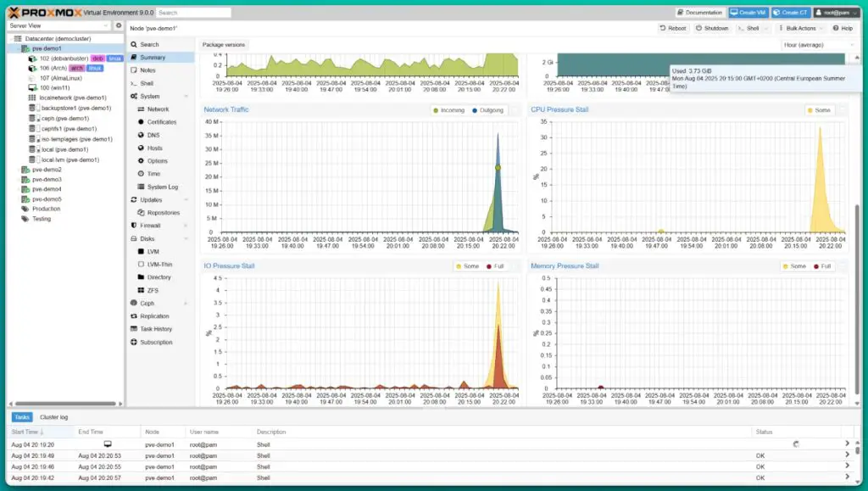The width and height of the screenshot is (868, 491).
Task: Select the 100 (win11) VM icon
Action: click(x=33, y=87)
